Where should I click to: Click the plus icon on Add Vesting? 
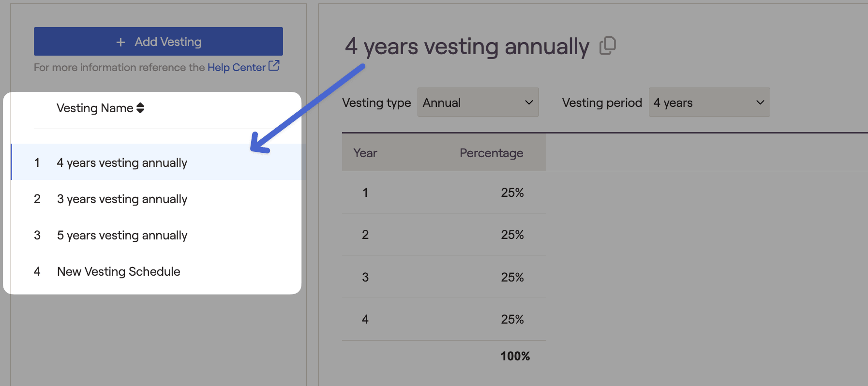click(x=120, y=43)
